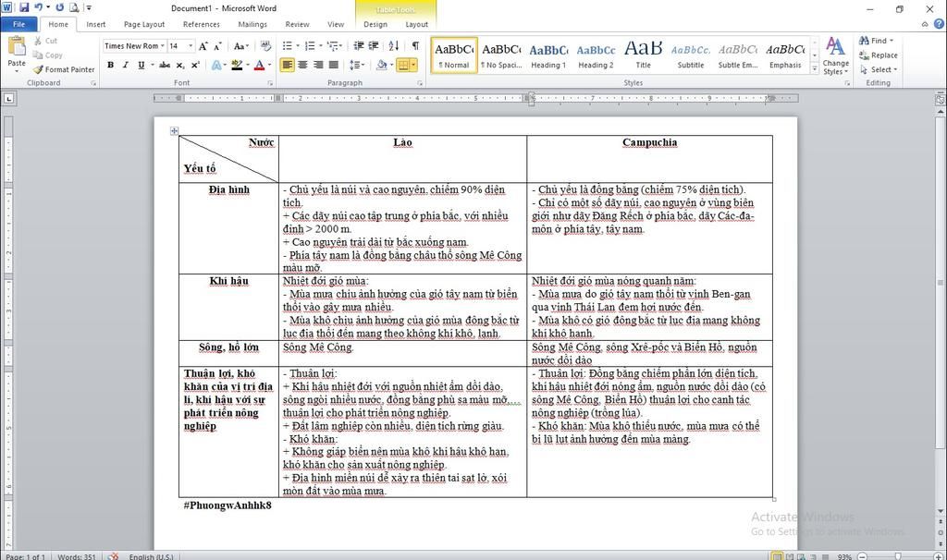The height and width of the screenshot is (560, 947).
Task: Toggle italic formatting
Action: 125,65
